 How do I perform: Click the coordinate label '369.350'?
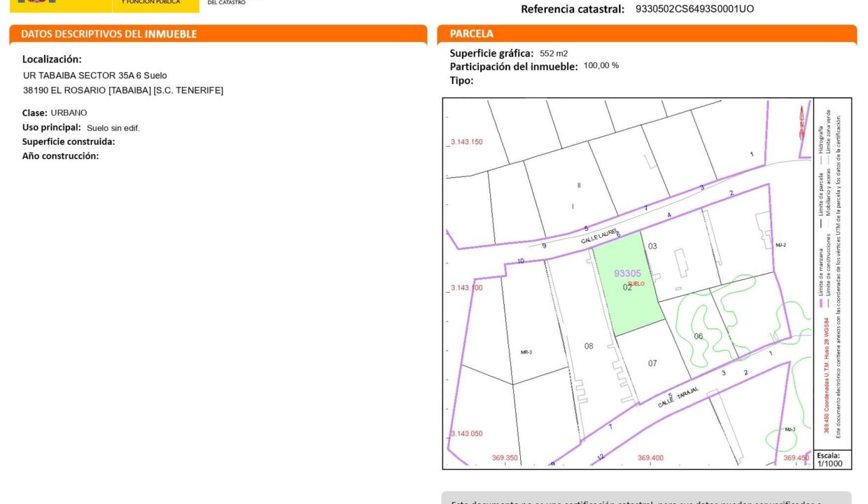[x=505, y=458]
